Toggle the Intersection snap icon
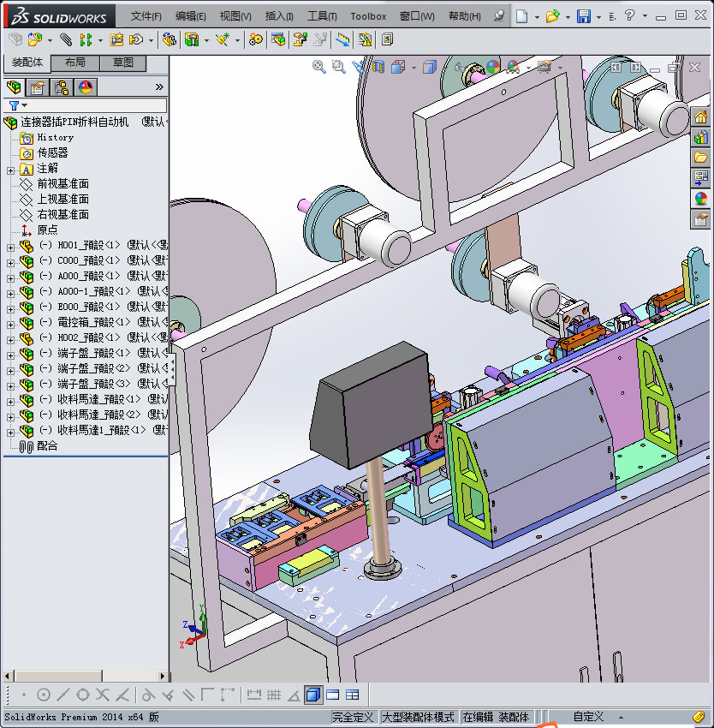The height and width of the screenshot is (728, 714). (x=103, y=695)
